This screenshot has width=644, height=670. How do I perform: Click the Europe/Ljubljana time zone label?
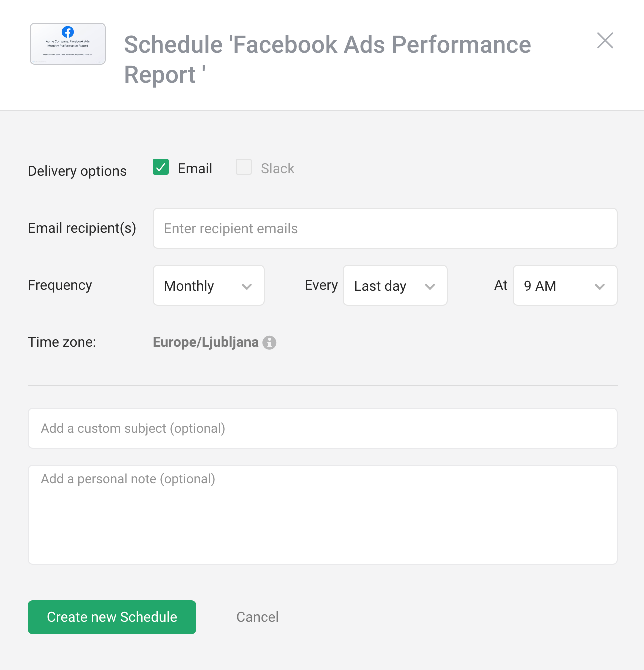tap(205, 342)
